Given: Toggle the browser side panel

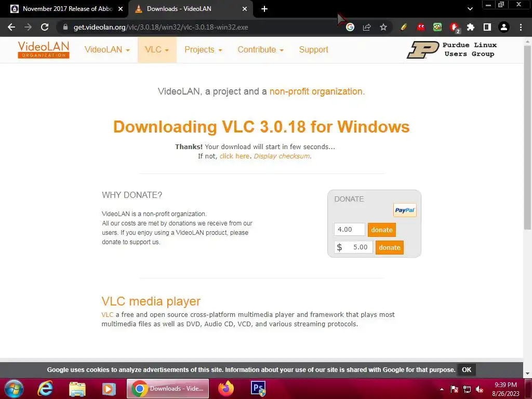Looking at the screenshot, I should [487, 27].
